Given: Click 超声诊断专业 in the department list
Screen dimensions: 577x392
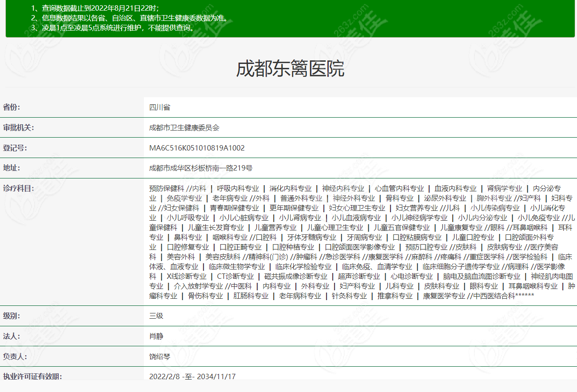Looking at the screenshot, I should pos(359,276).
